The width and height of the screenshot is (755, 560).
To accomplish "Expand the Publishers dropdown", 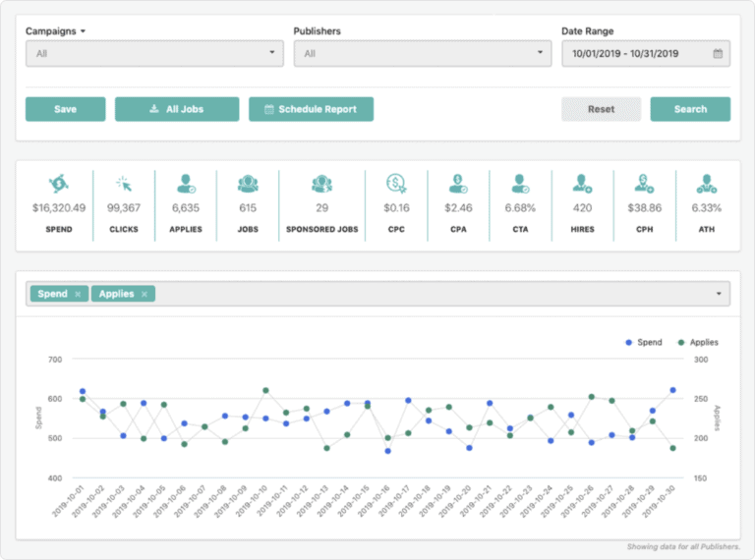I will [x=423, y=54].
